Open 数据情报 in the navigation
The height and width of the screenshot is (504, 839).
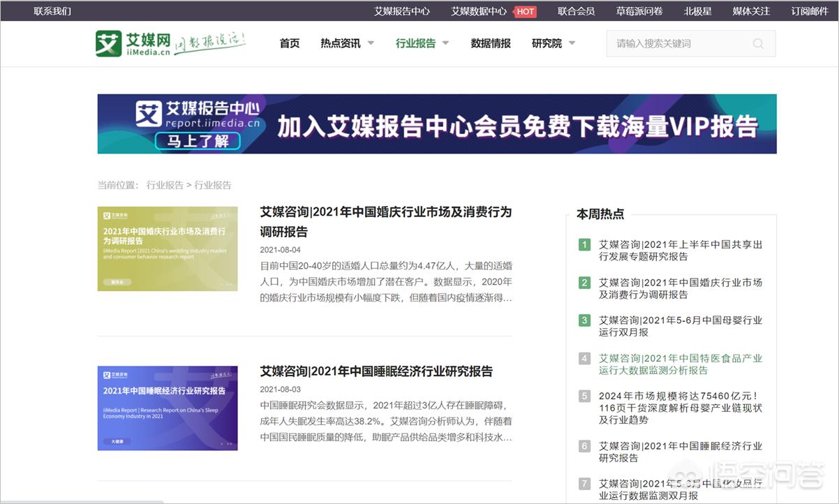pos(491,43)
